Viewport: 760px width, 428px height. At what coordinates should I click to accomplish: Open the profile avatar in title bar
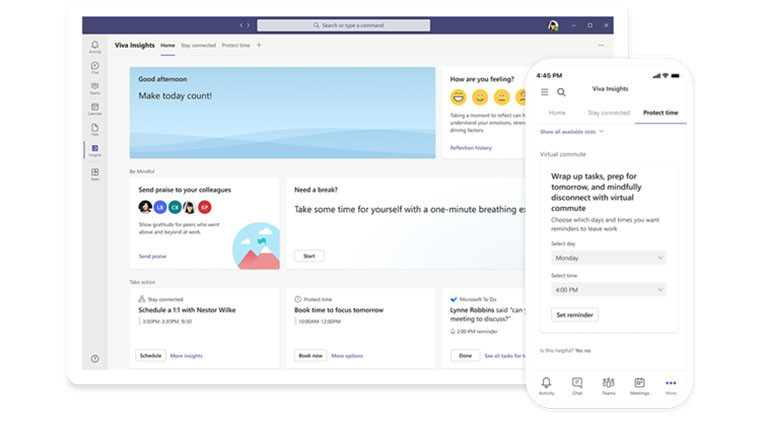click(553, 25)
